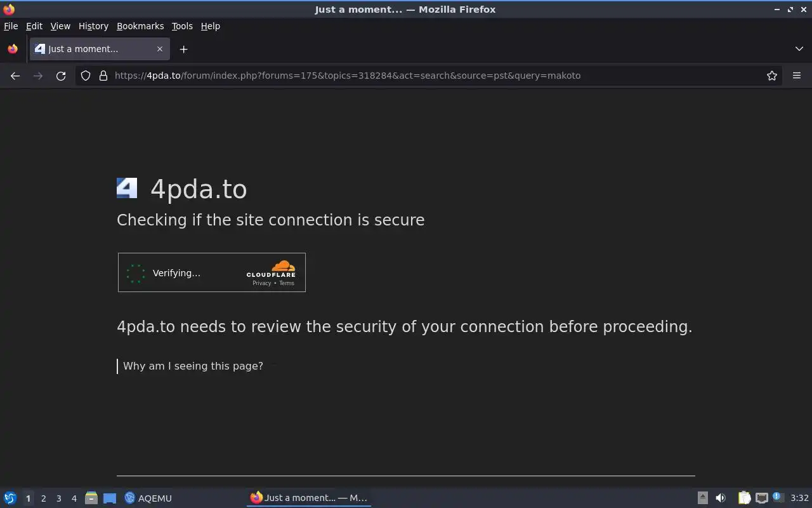Open the Firefox View pinned icon
Image resolution: width=812 pixels, height=508 pixels.
coord(13,49)
